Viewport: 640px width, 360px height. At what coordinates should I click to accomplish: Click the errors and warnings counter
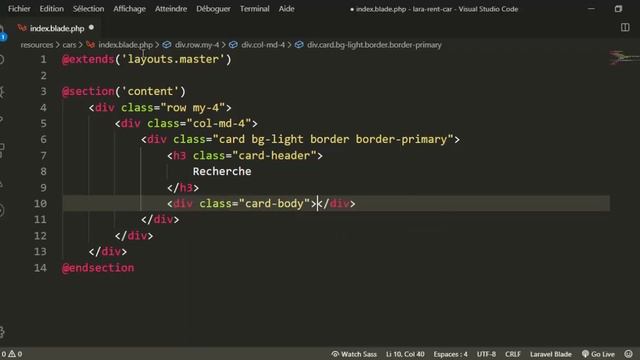pos(11,354)
